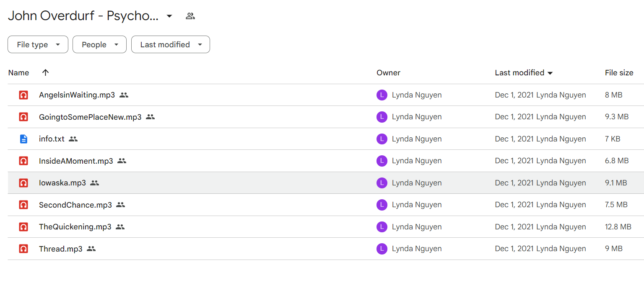644x288 pixels.
Task: Click the 9.3 MB file size value
Action: [x=617, y=117]
